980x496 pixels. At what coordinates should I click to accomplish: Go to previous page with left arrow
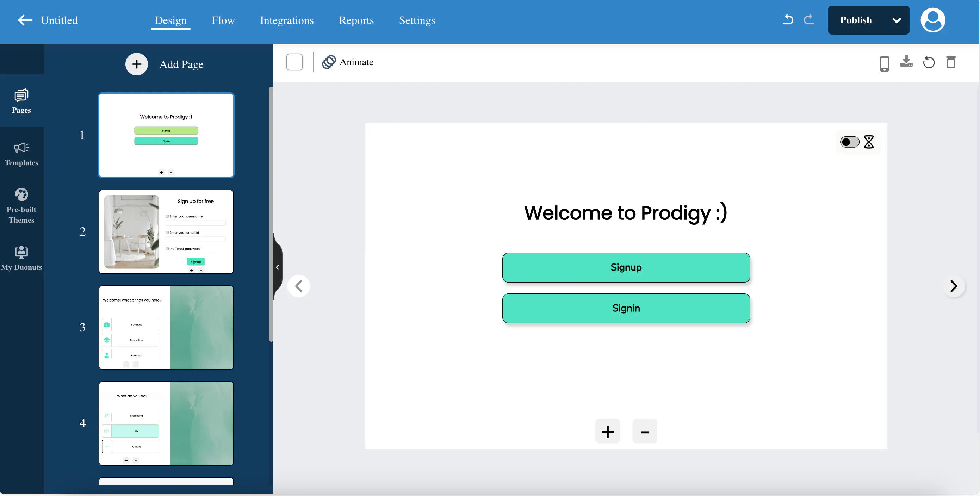(299, 286)
